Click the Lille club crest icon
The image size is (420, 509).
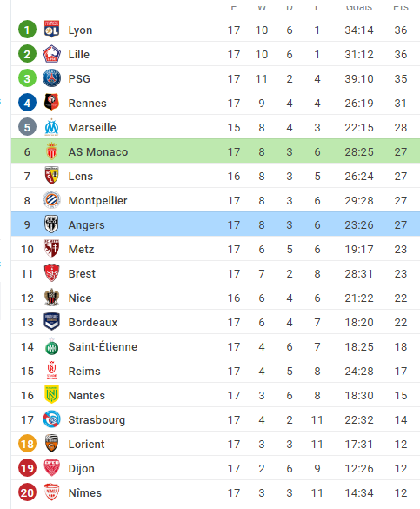click(x=51, y=54)
